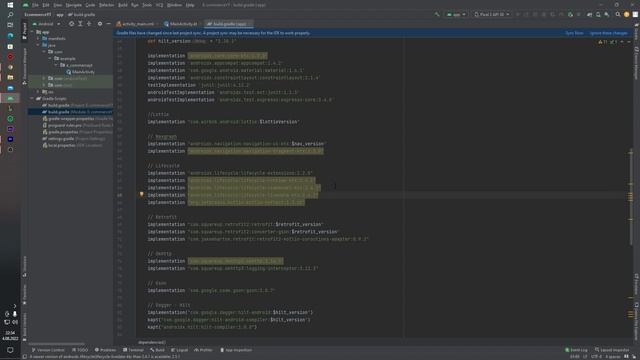Open the Pixel device selector dropdown
The height and width of the screenshot is (360, 640).
click(491, 14)
